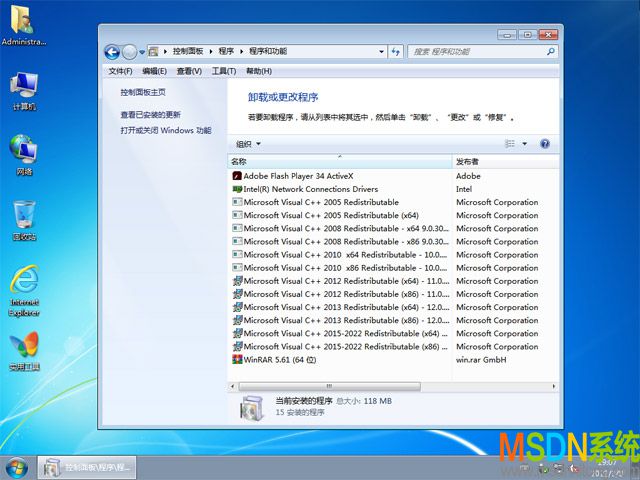Click the search magnifier icon
This screenshot has height=480, width=640.
(x=551, y=51)
